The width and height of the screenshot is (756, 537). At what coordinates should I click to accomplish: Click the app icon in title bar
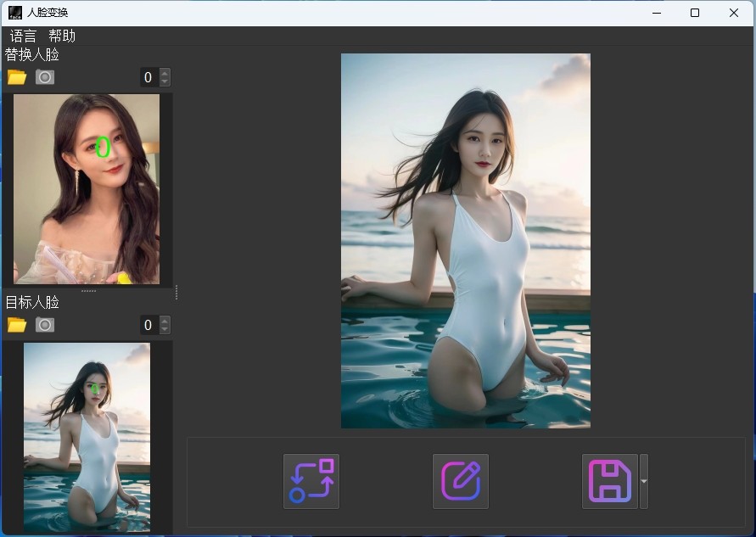coord(14,13)
